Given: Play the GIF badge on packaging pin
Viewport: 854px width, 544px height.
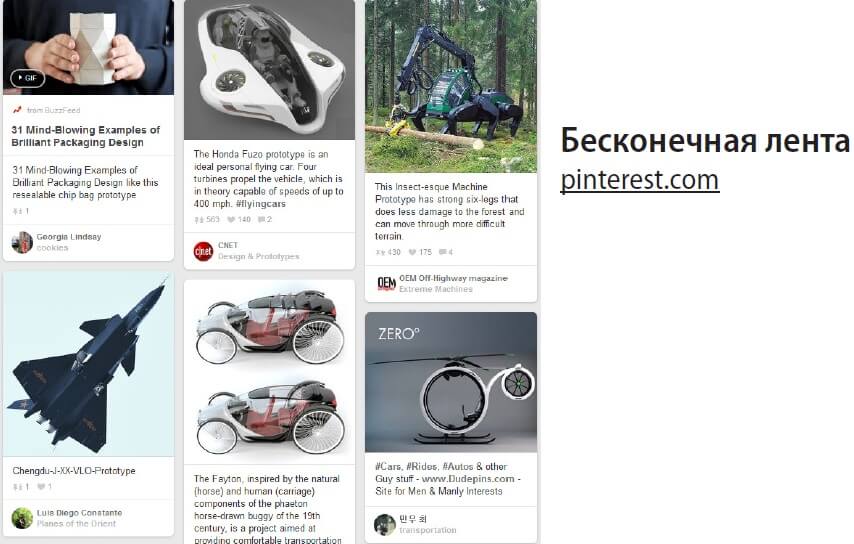Looking at the screenshot, I should point(27,78).
